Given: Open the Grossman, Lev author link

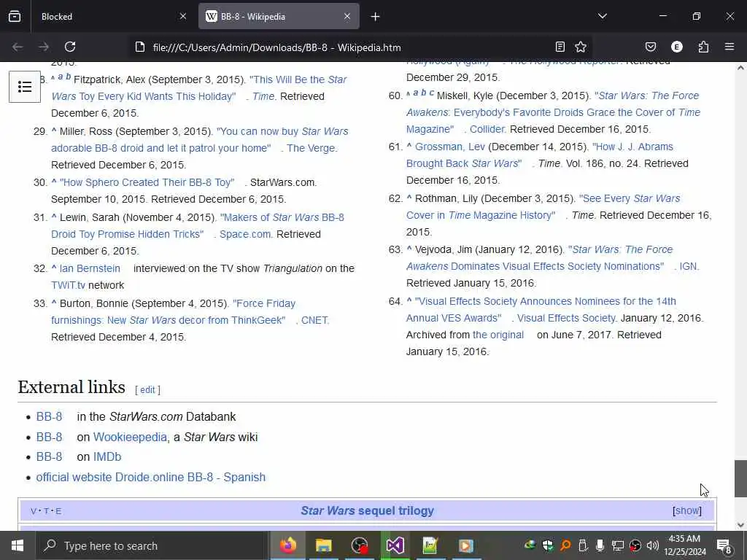Looking at the screenshot, I should [449, 147].
